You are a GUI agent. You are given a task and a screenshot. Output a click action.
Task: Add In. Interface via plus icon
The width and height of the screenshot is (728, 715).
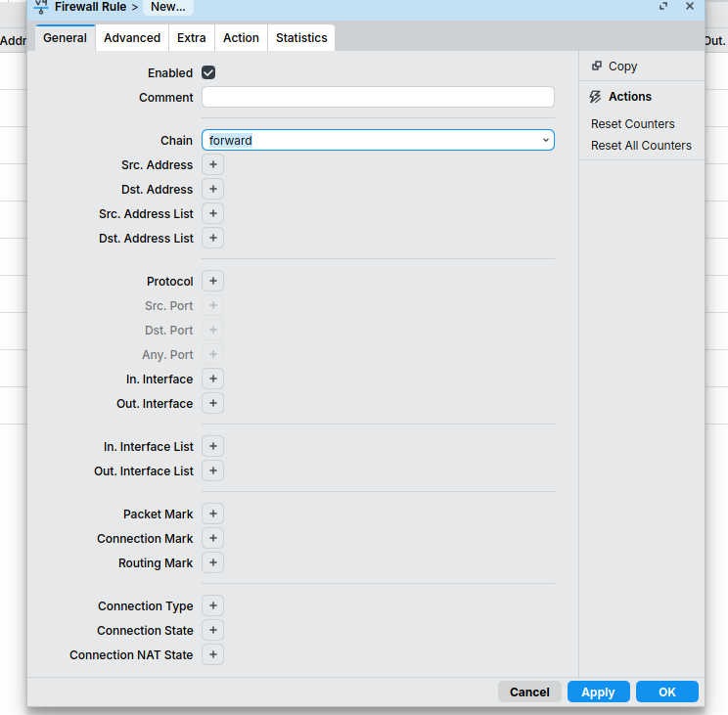tap(213, 379)
